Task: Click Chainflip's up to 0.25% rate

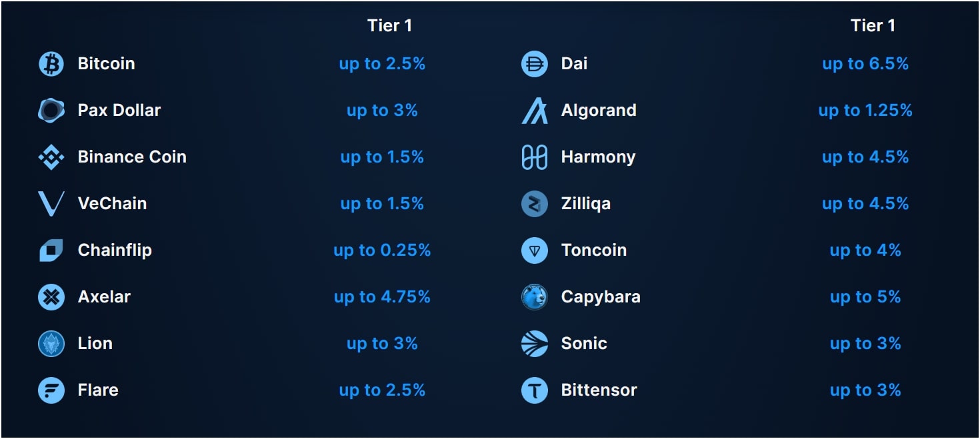Action: [382, 250]
